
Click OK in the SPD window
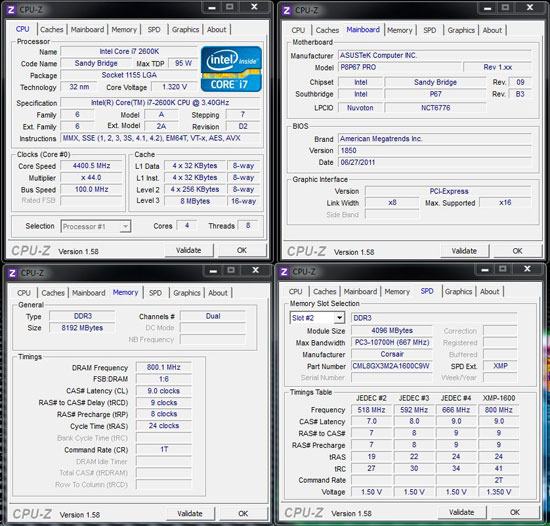click(515, 512)
